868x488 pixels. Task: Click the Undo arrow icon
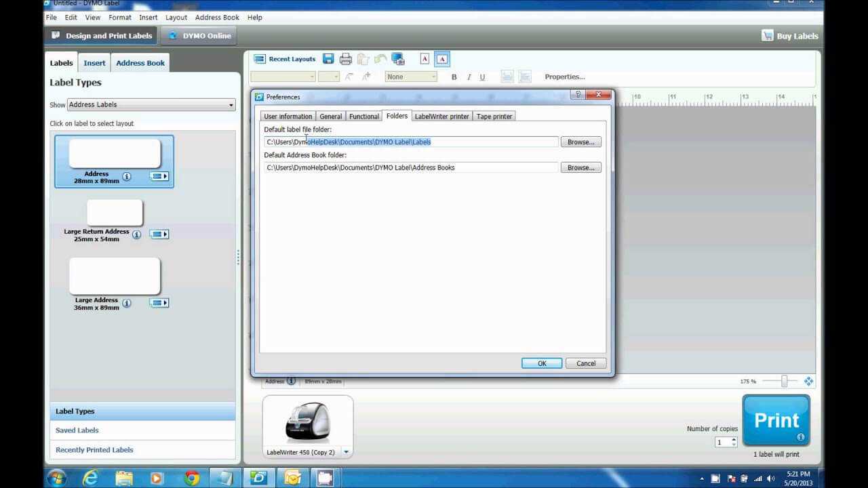380,59
